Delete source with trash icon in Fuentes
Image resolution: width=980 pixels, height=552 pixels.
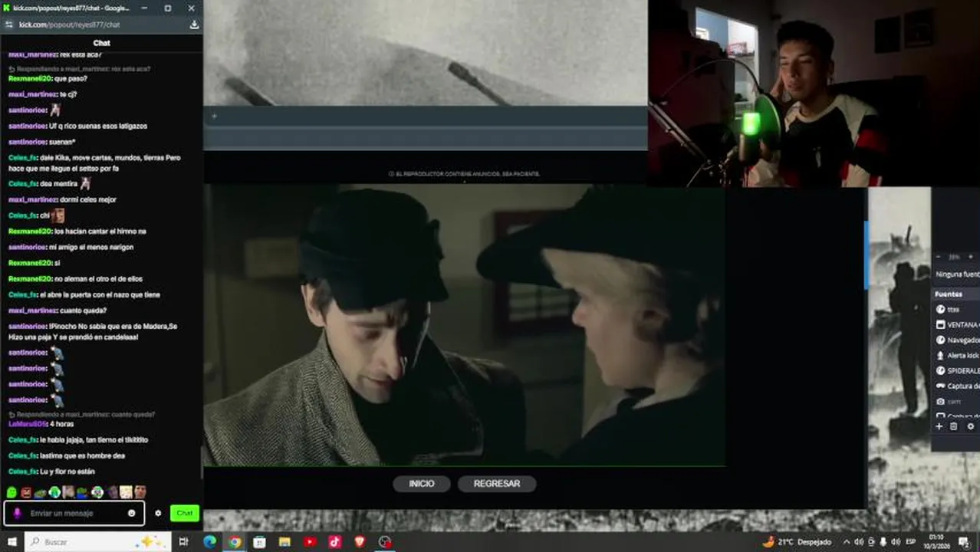954,426
